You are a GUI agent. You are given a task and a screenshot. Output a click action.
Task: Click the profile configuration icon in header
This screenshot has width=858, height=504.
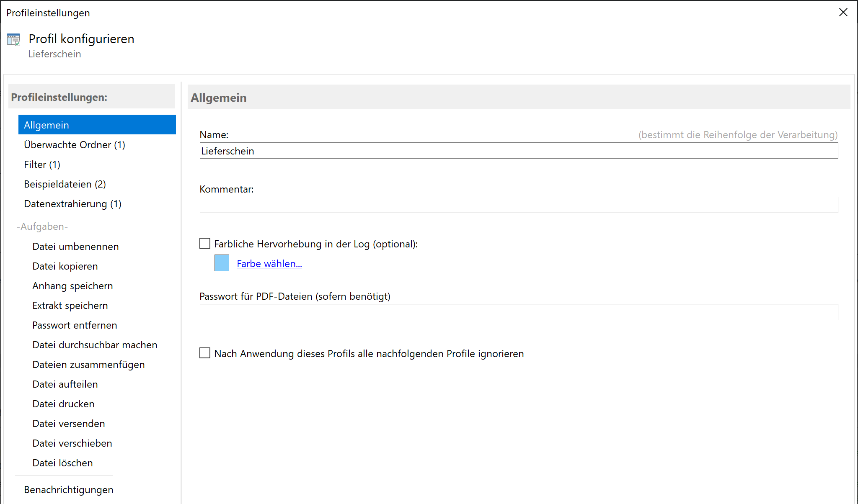point(14,40)
